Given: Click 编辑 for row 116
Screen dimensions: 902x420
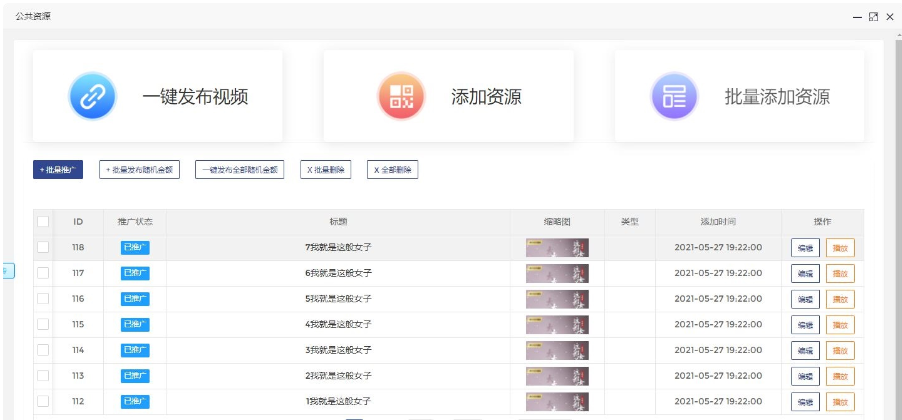Looking at the screenshot, I should pos(805,299).
